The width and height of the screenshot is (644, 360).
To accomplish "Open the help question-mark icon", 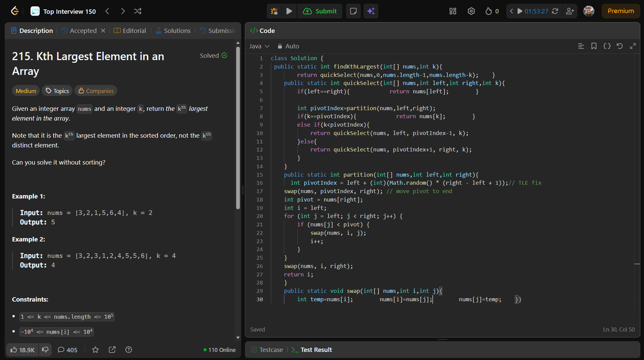I will (129, 350).
